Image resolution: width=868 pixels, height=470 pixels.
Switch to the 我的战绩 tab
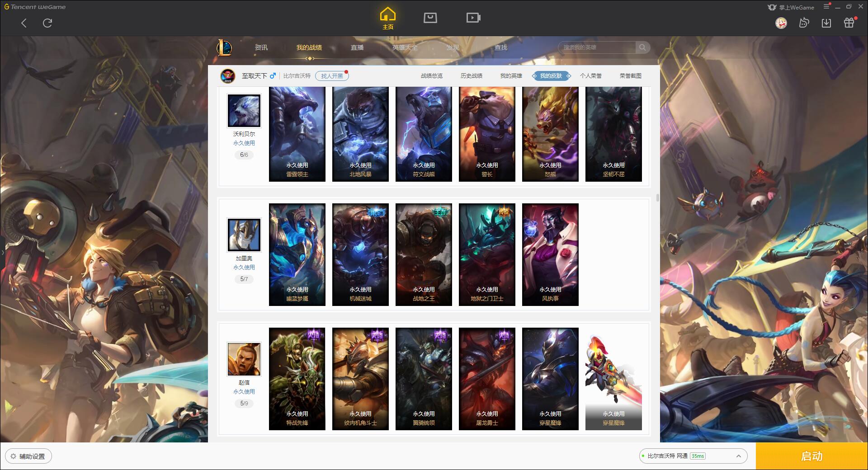pyautogui.click(x=309, y=47)
